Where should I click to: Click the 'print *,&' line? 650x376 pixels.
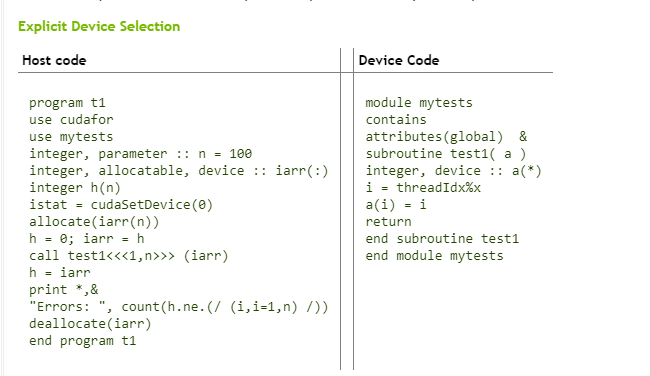pyautogui.click(x=63, y=290)
